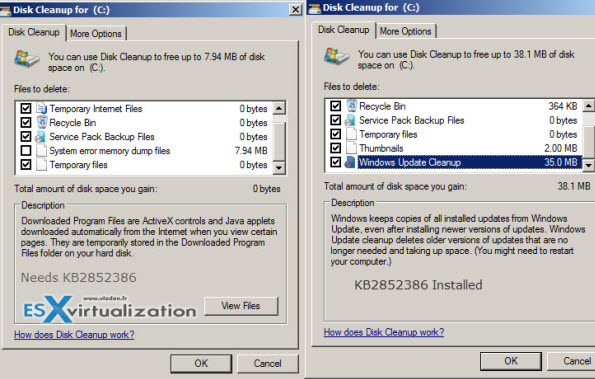
Task: Select 'System error memory dump files' row text
Action: coord(110,151)
